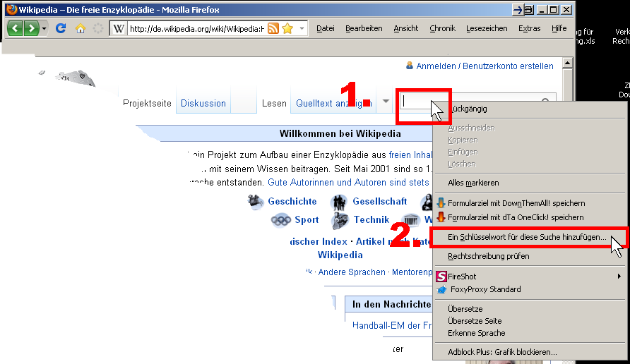The height and width of the screenshot is (364, 630).
Task: Choose Ein Schlüsselwort für diese Suche hinzufügen
Action: click(527, 237)
